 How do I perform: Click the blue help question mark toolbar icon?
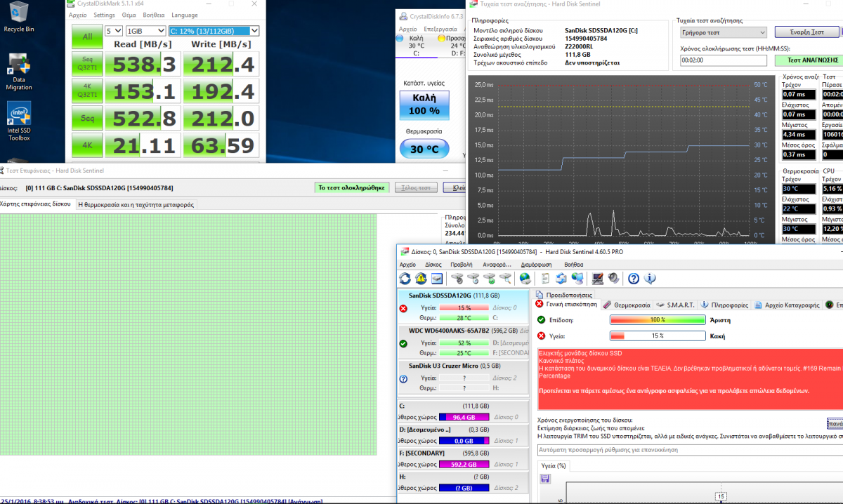634,279
